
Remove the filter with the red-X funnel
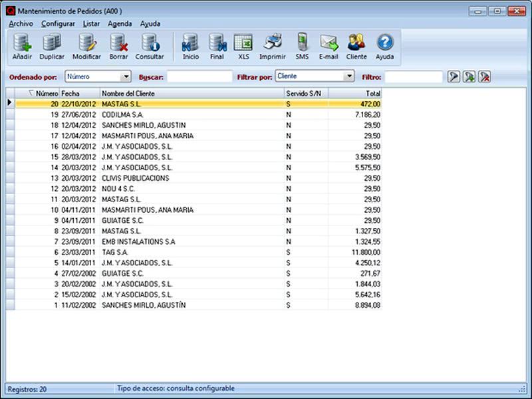485,76
